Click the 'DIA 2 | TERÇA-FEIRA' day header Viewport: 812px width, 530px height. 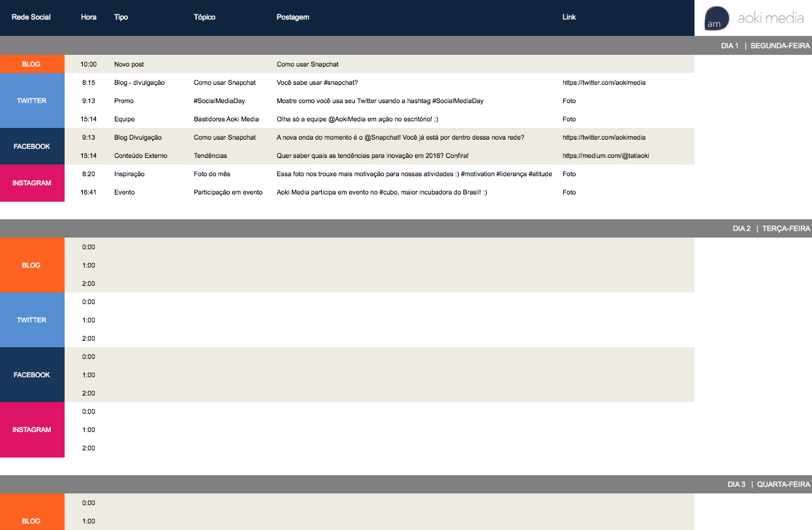[x=771, y=228]
